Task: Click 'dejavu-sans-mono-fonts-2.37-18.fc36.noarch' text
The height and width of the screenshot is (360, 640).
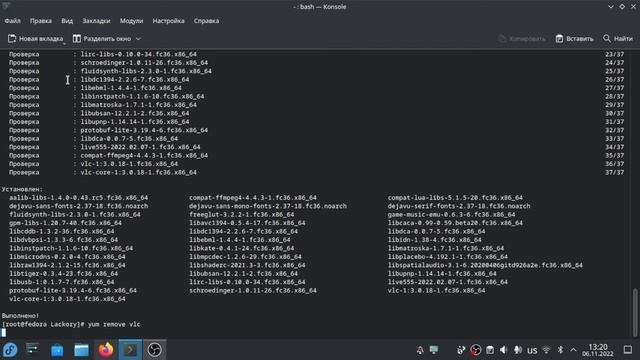Action: point(268,206)
